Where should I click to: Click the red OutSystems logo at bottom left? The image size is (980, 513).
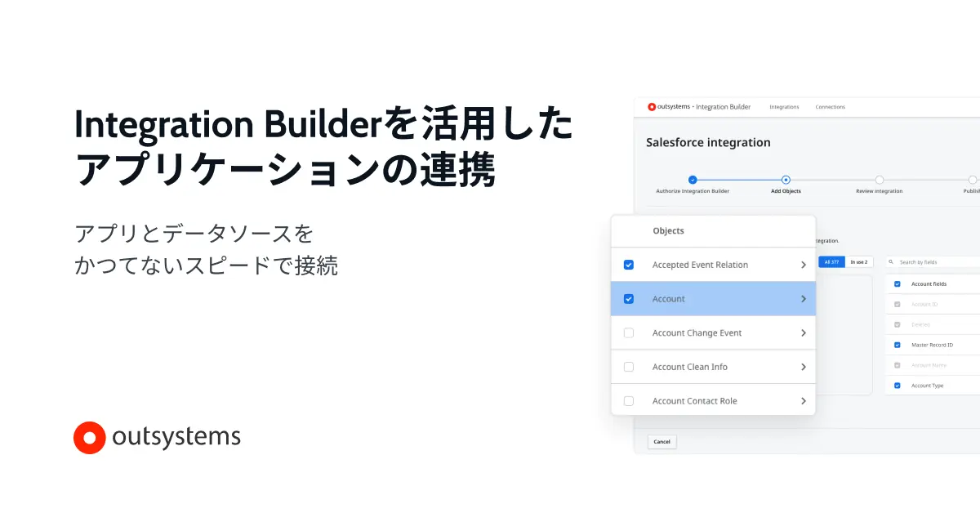point(90,437)
